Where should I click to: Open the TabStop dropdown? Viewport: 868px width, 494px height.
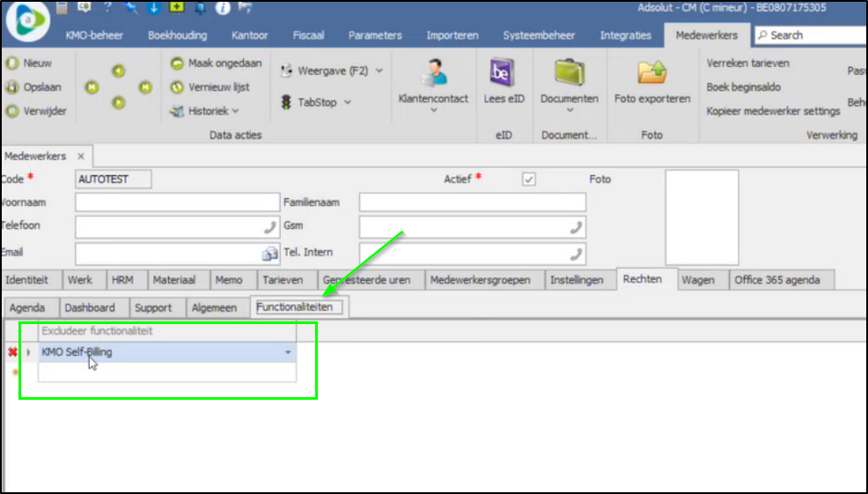(347, 102)
